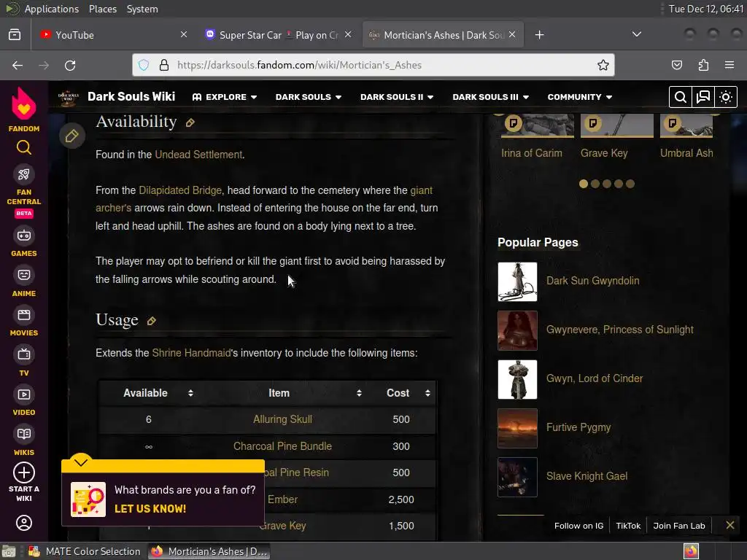
Task: Edit the Availability section pencil icon
Action: pos(190,122)
